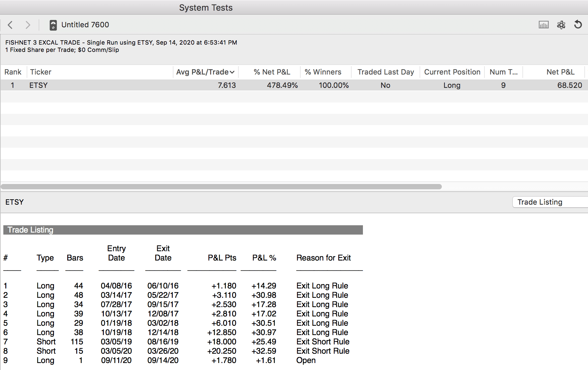Viewport: 588px width, 370px height.
Task: Open the Trade Listing dropdown
Action: point(550,202)
